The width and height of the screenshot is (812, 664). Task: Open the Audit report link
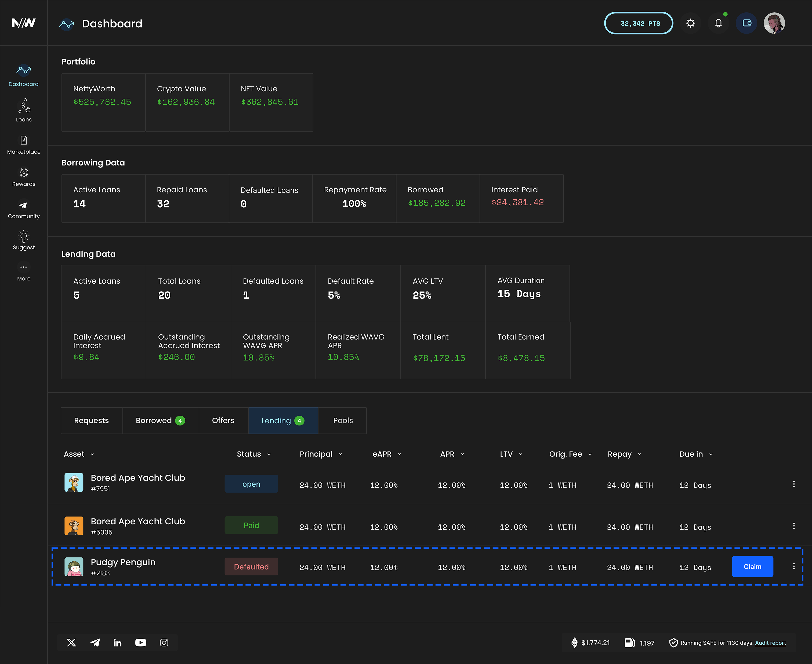pos(770,643)
